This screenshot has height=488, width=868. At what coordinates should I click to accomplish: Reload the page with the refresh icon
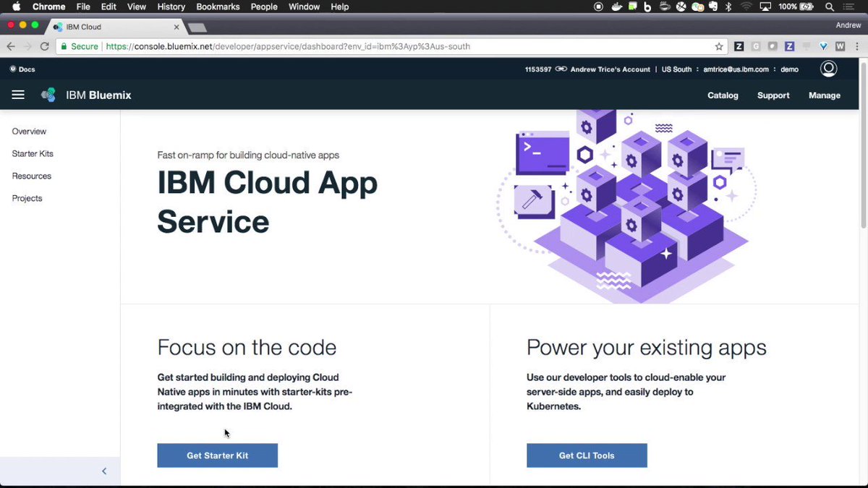click(45, 46)
